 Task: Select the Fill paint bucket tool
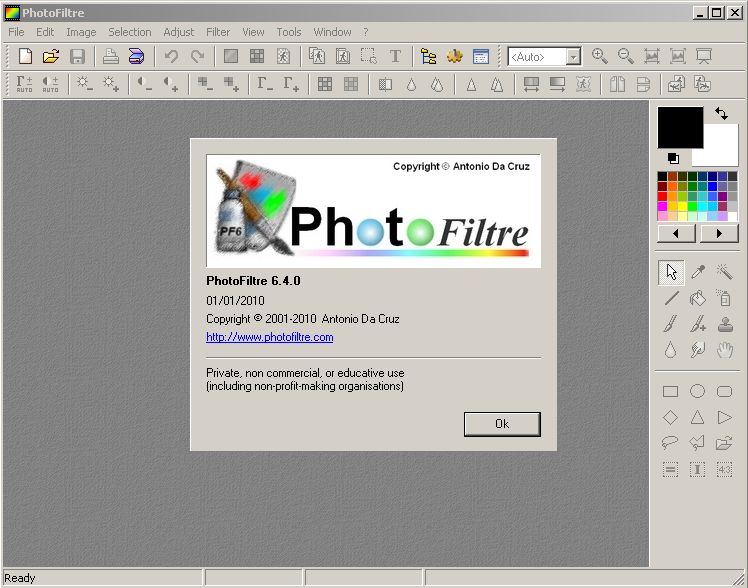click(698, 299)
